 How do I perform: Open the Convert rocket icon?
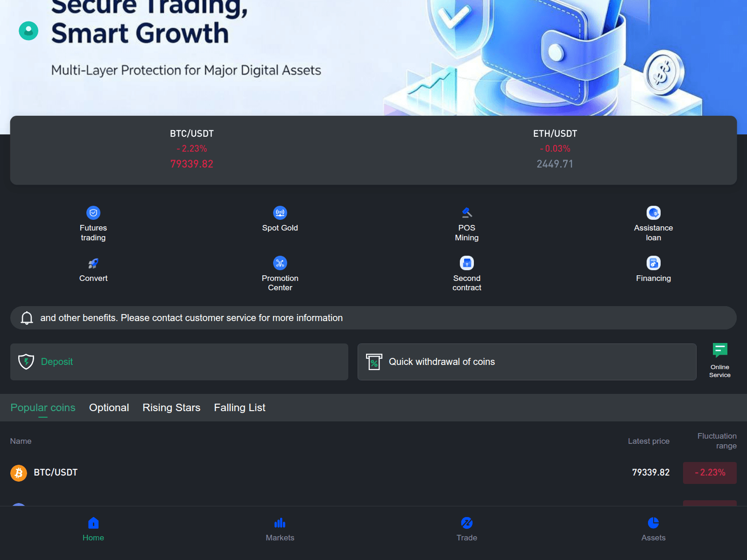click(93, 263)
